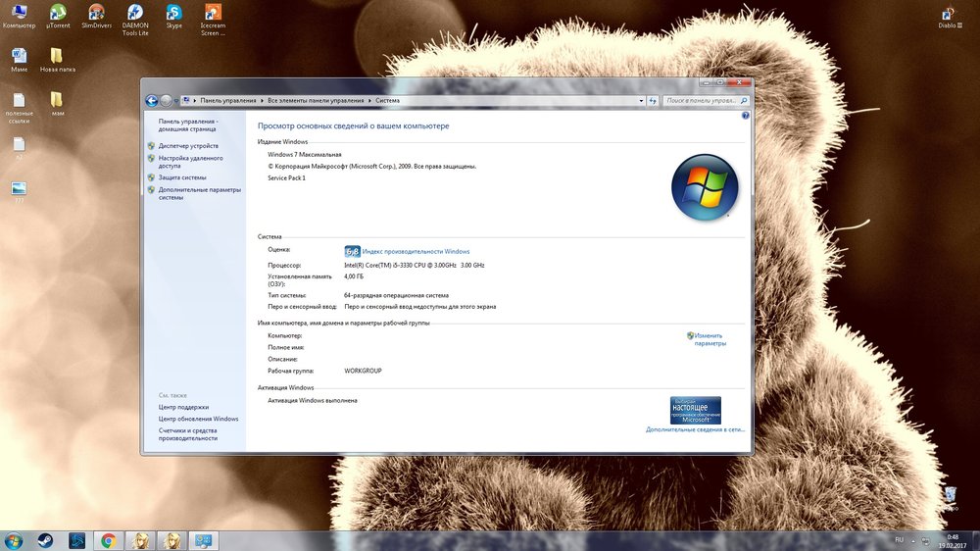Select the Skype desktop icon
980x551 pixels.
point(174,16)
